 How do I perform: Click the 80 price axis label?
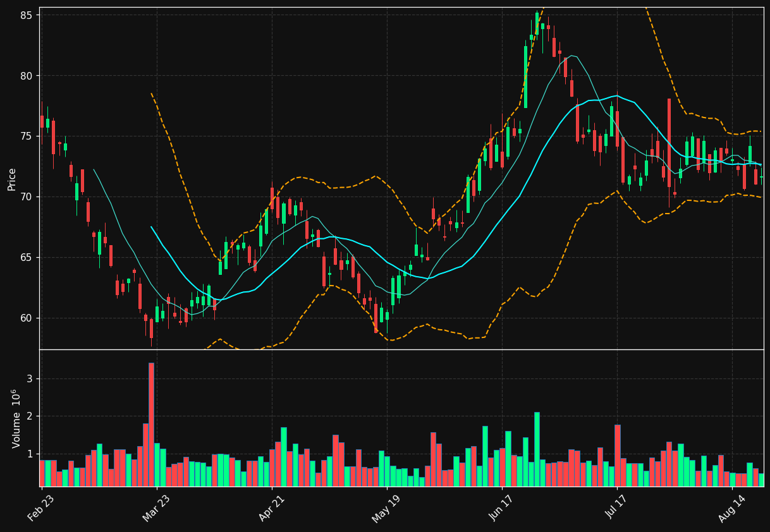click(x=27, y=75)
